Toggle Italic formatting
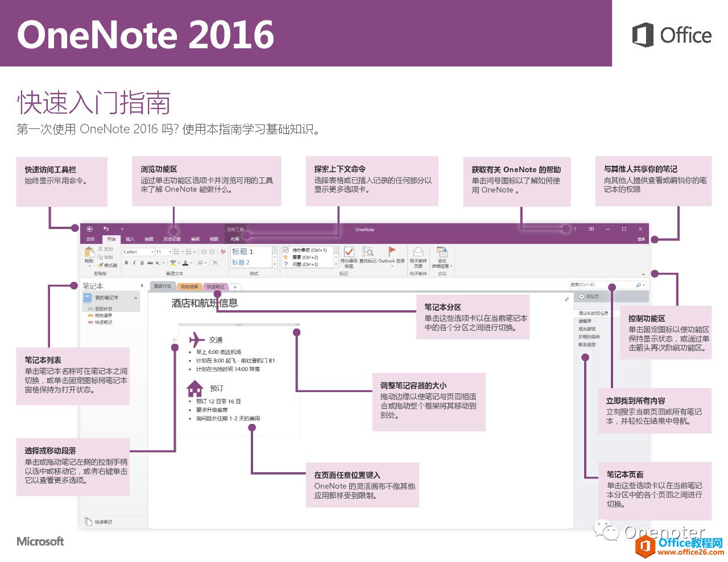This screenshot has height=562, width=728. [x=134, y=263]
